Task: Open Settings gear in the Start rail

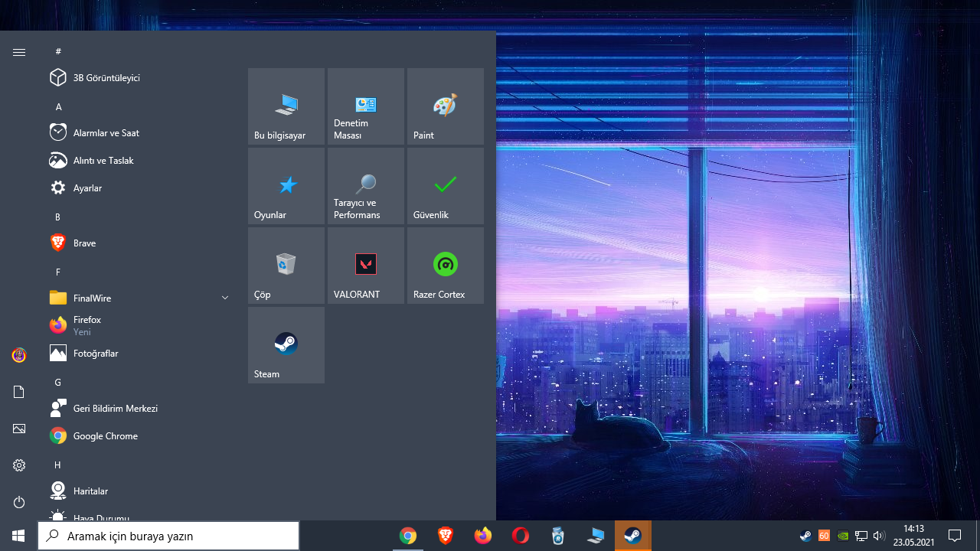Action: [19, 465]
